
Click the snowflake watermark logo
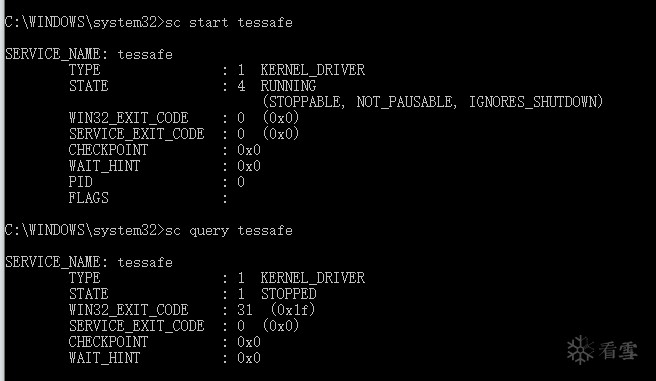point(580,350)
